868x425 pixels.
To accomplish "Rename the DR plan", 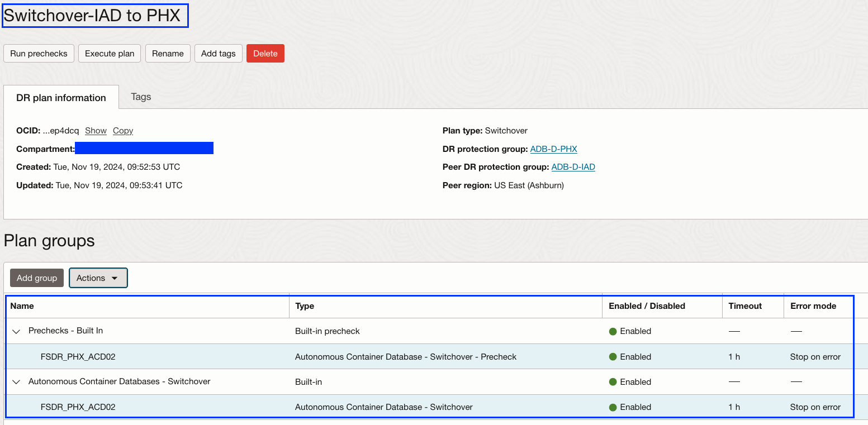I will (x=168, y=54).
